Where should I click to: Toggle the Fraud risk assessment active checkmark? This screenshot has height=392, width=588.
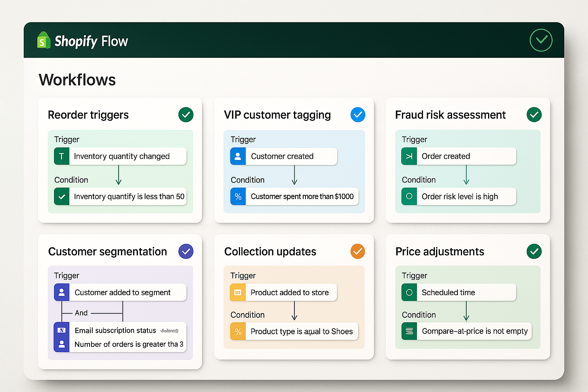(x=534, y=114)
